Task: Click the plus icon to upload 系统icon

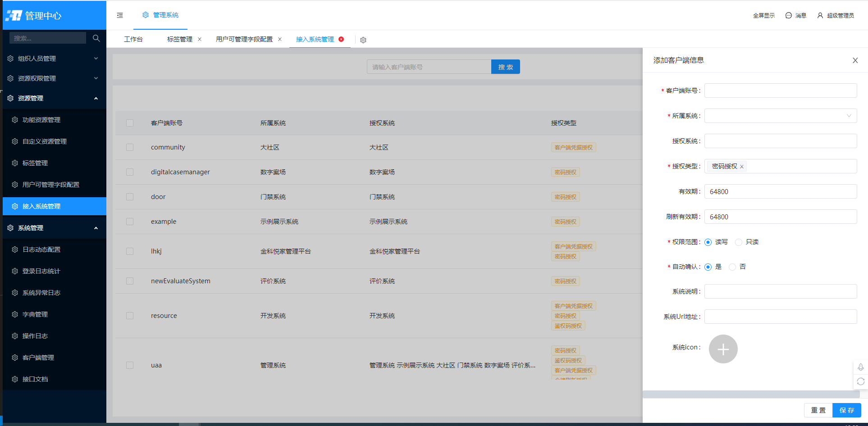Action: tap(723, 349)
